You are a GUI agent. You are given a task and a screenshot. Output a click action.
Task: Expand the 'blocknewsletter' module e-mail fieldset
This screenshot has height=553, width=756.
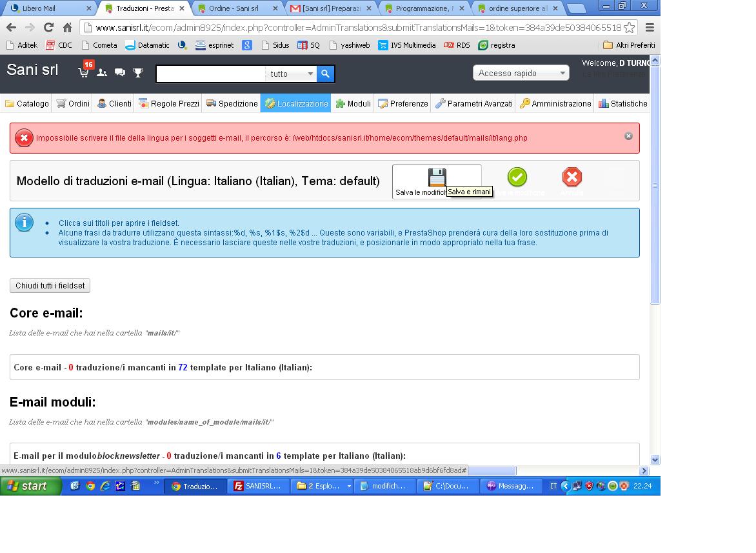[324, 455]
